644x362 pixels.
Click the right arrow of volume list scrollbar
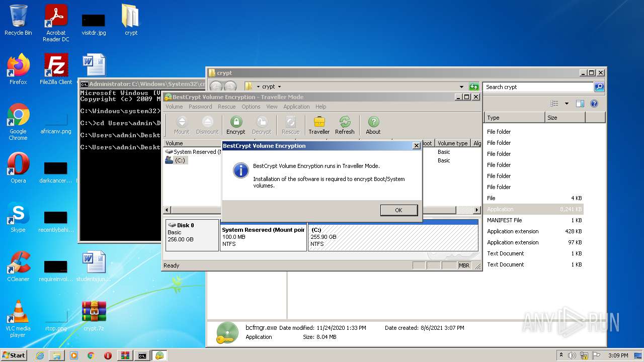[477, 210]
